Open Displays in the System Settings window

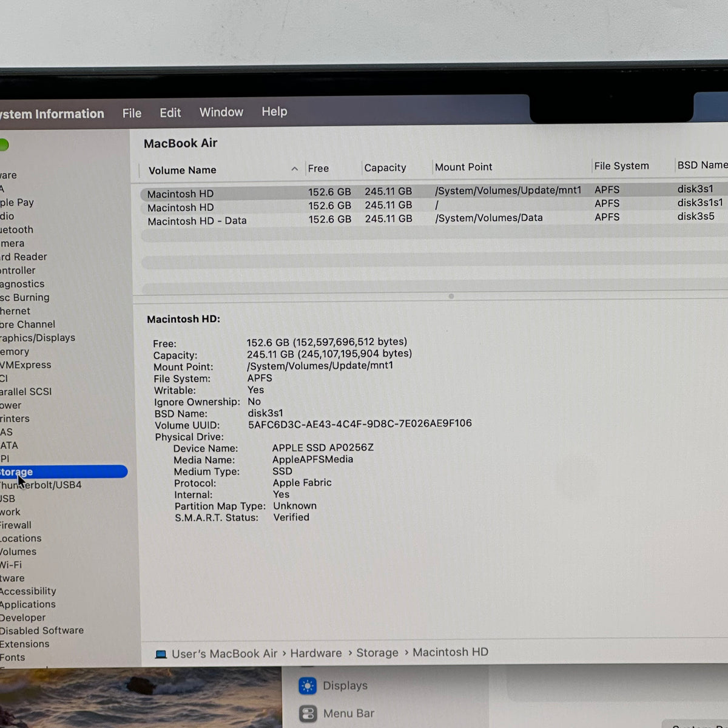point(334,686)
